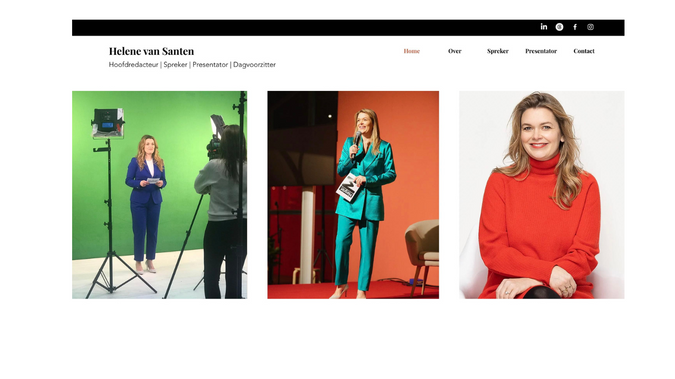The image size is (675, 379).
Task: Open the red sweater portrait photo
Action: [x=542, y=195]
